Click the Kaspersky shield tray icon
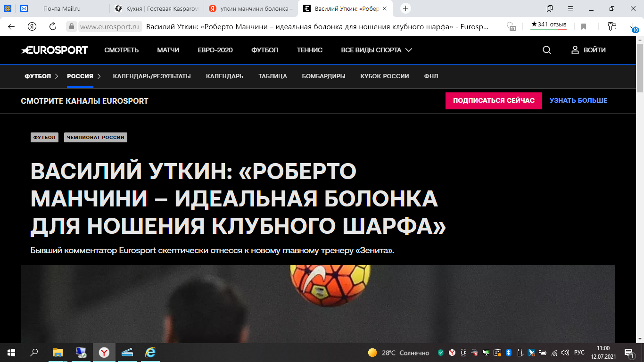 (441, 353)
